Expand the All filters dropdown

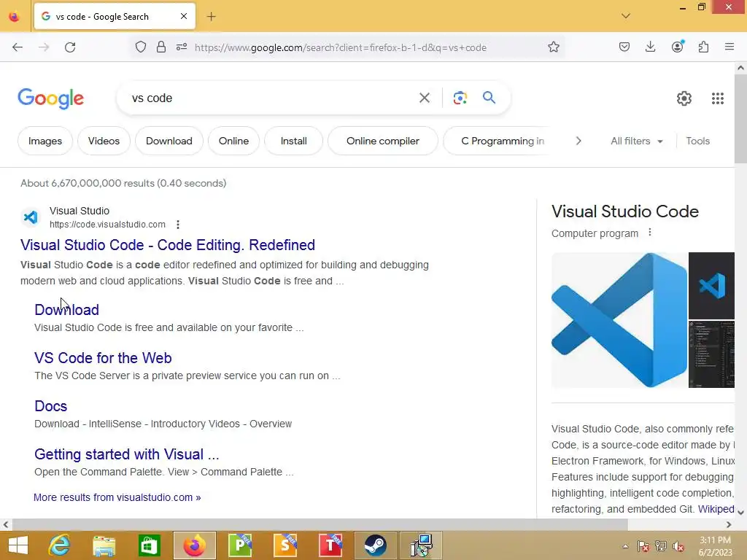(636, 141)
